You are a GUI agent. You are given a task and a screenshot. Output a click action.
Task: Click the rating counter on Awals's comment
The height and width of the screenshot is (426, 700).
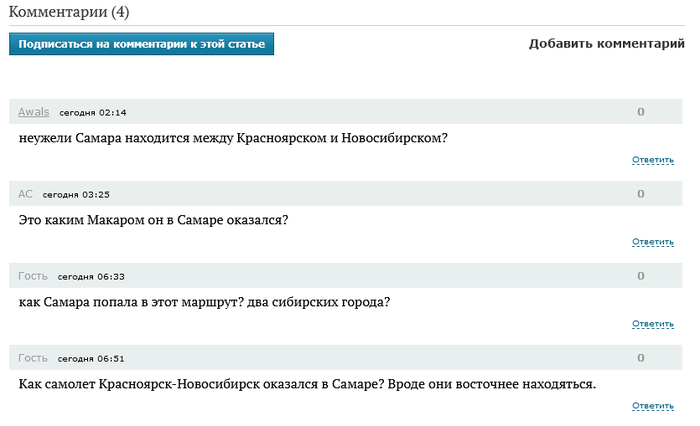(641, 112)
